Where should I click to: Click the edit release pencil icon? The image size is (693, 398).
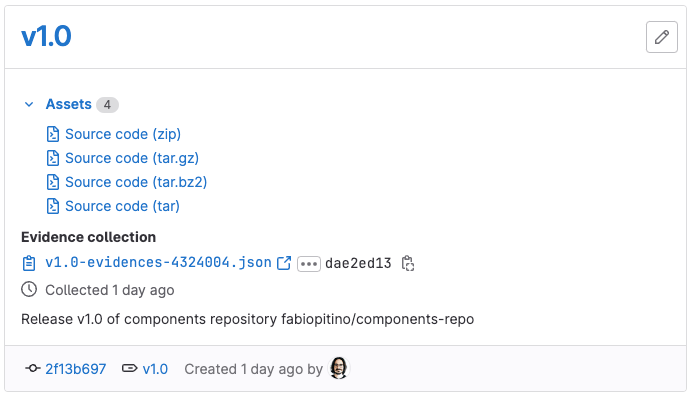[661, 37]
